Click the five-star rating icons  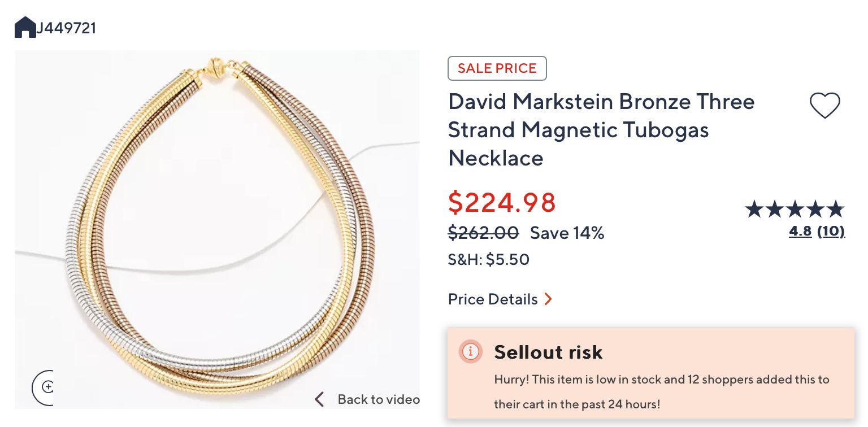click(x=795, y=210)
